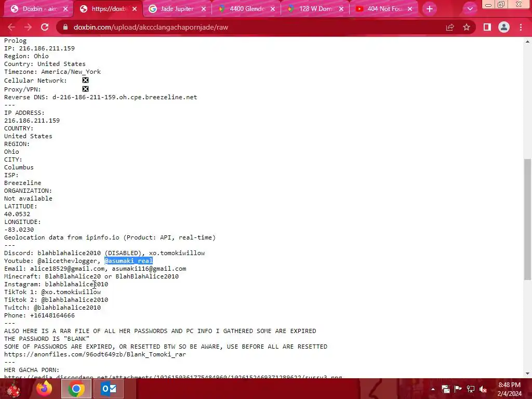Screen dimensions: 532x399
Task: Click the 'CITY:' label
Action: pos(13,159)
